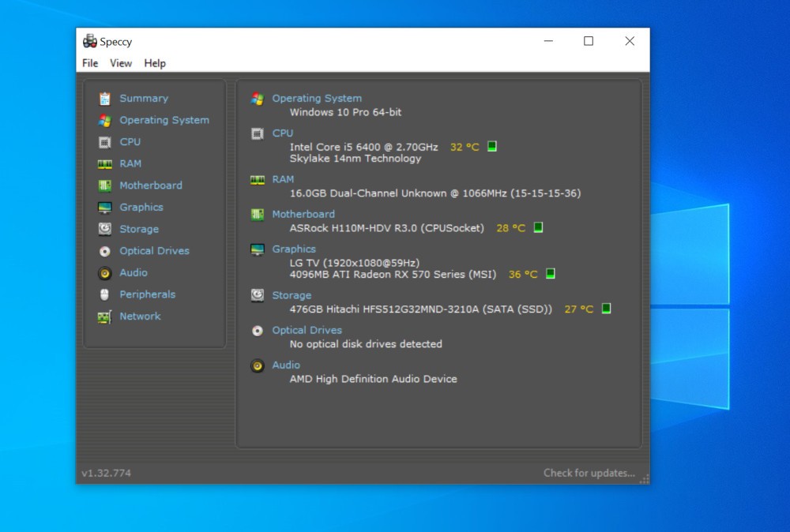This screenshot has height=532, width=790.
Task: Show Motherboard details from the sidebar
Action: point(151,185)
